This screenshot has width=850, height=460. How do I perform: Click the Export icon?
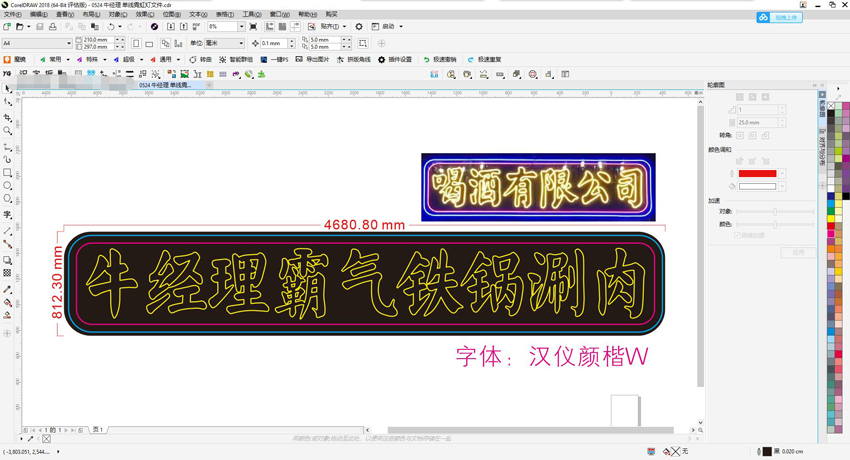[183, 27]
